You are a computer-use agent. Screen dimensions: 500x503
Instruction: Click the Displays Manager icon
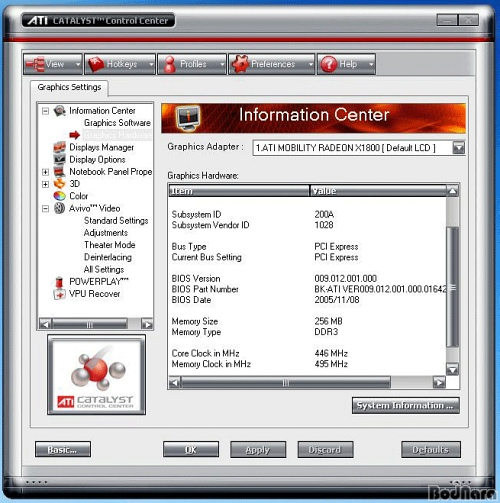pyautogui.click(x=60, y=147)
